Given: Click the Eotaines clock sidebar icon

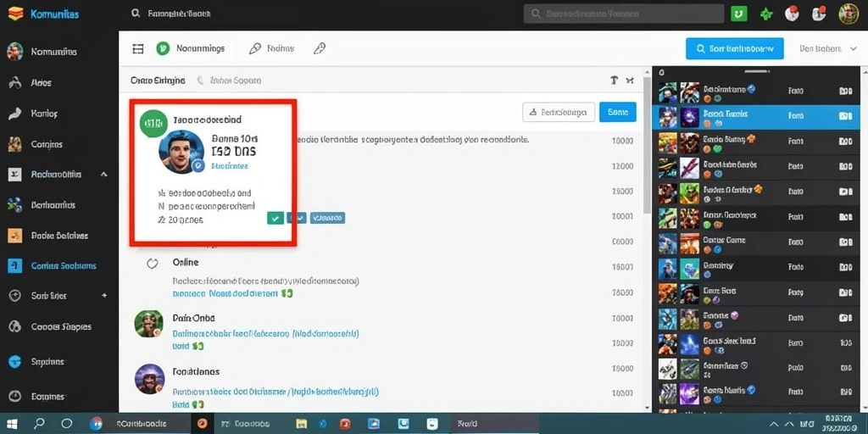Looking at the screenshot, I should tap(15, 397).
